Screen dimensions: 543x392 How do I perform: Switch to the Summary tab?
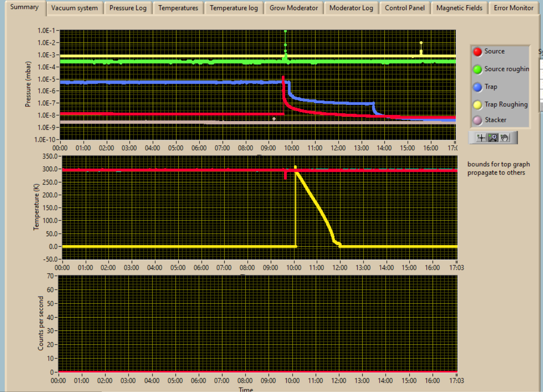click(x=24, y=7)
